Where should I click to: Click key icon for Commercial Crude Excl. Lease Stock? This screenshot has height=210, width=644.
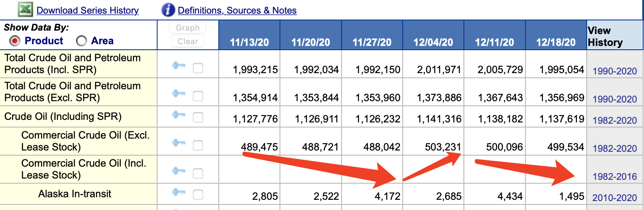(178, 143)
